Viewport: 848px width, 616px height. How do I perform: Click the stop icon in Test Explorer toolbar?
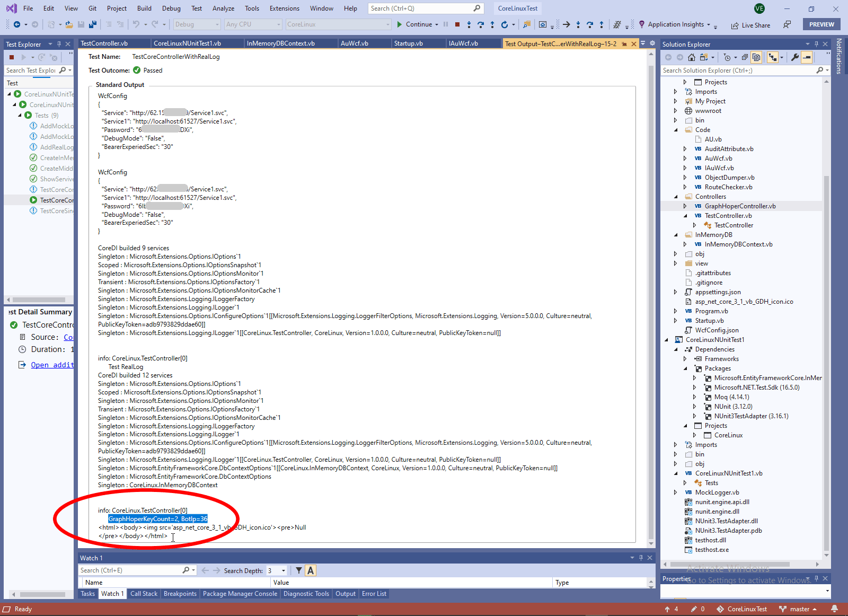click(x=12, y=57)
